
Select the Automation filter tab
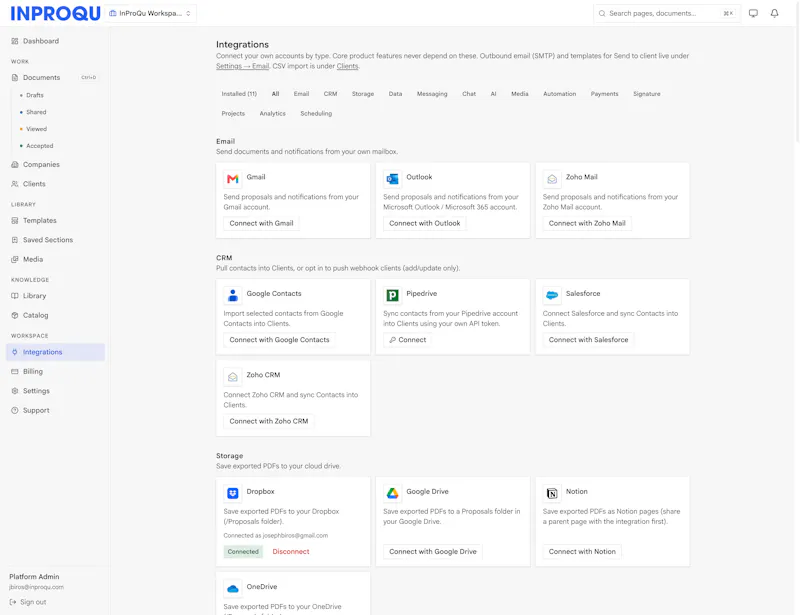pos(559,94)
